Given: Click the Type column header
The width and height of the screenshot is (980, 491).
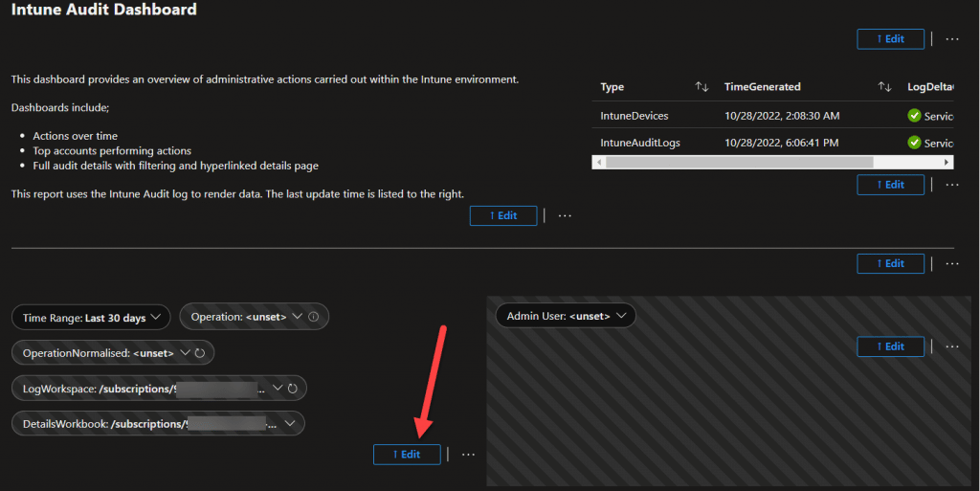Looking at the screenshot, I should [612, 87].
